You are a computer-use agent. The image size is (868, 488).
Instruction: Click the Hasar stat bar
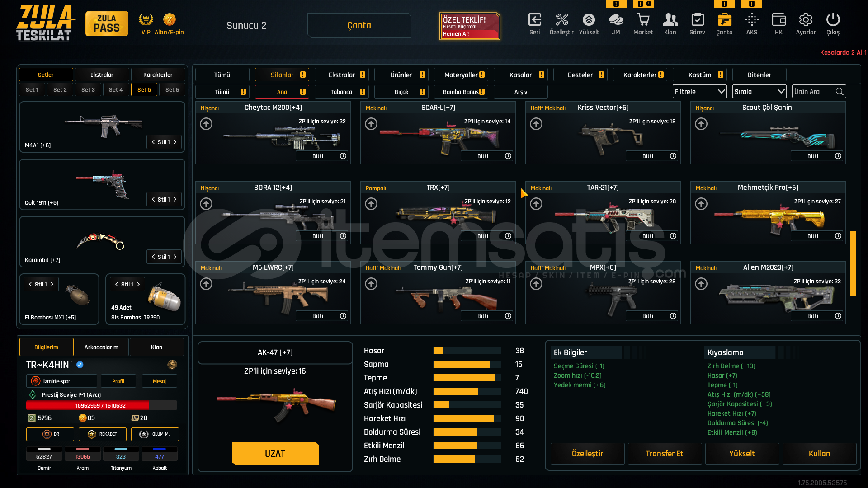coord(467,351)
